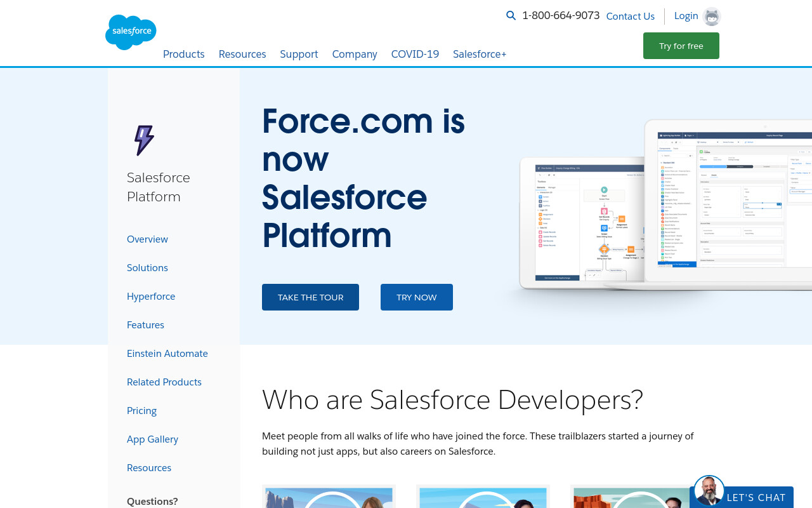Viewport: 812px width, 508px height.
Task: Click the TRY NOW button
Action: click(417, 297)
